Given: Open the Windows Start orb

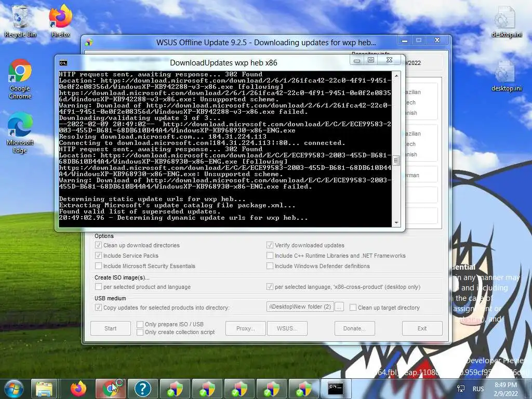Looking at the screenshot, I should [x=13, y=389].
